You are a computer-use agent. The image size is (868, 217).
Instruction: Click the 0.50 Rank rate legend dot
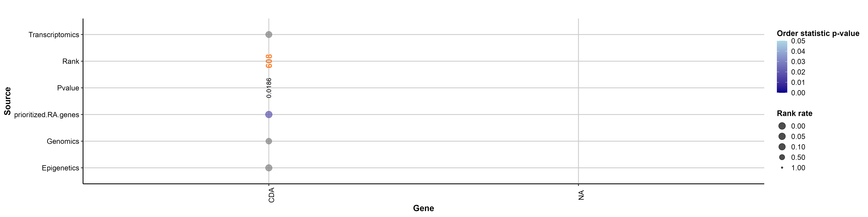(782, 157)
